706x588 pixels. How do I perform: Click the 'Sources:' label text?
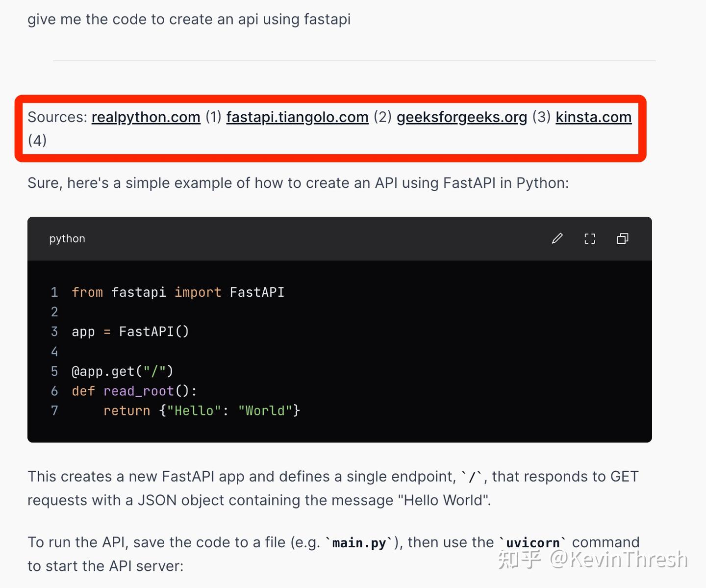pyautogui.click(x=57, y=117)
